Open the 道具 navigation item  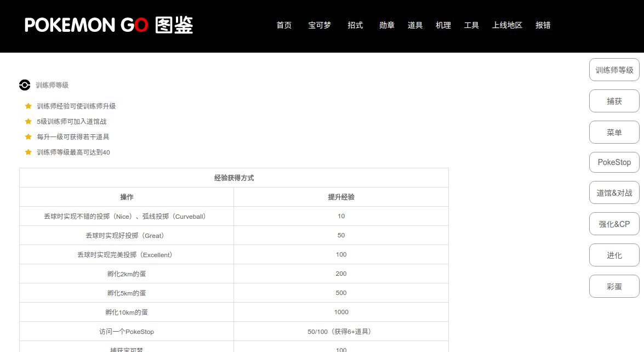click(415, 25)
